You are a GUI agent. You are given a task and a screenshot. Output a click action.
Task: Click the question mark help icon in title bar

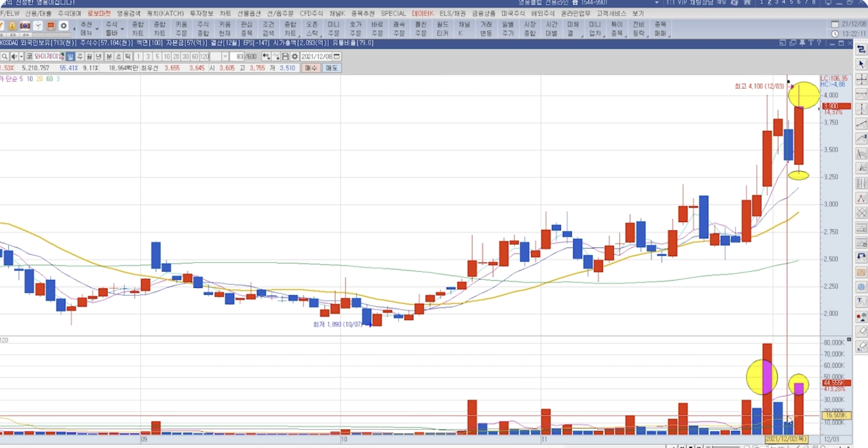point(819,43)
